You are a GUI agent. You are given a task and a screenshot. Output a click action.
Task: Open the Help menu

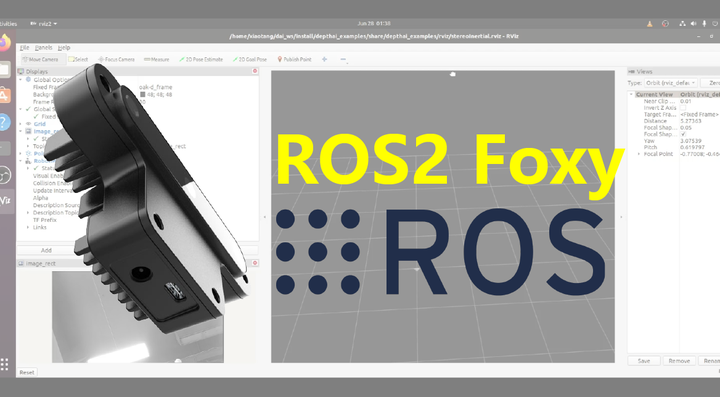[64, 48]
